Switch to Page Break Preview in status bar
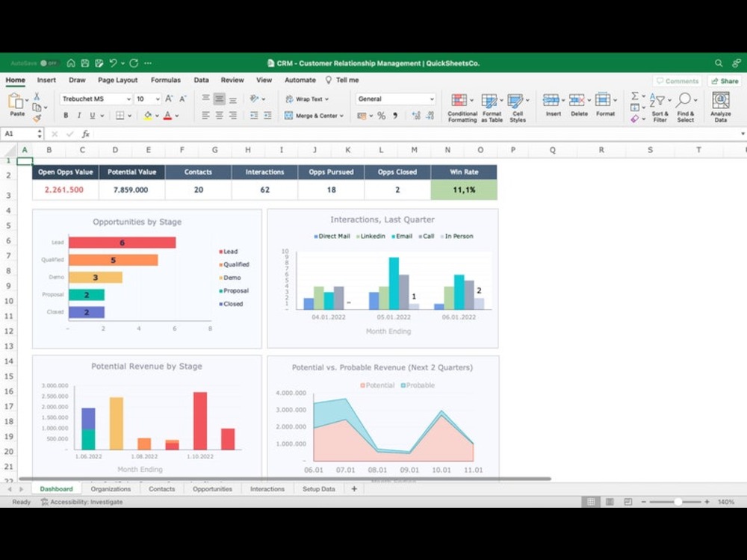The width and height of the screenshot is (747, 560). pos(628,502)
